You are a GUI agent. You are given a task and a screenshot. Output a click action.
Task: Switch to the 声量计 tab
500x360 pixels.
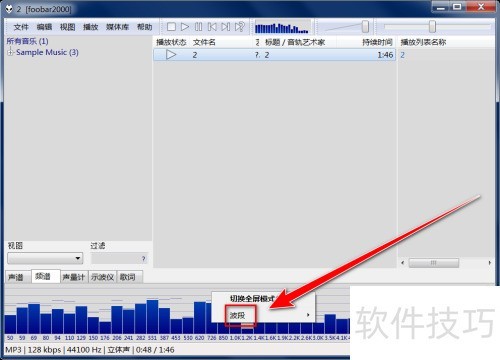[74, 277]
